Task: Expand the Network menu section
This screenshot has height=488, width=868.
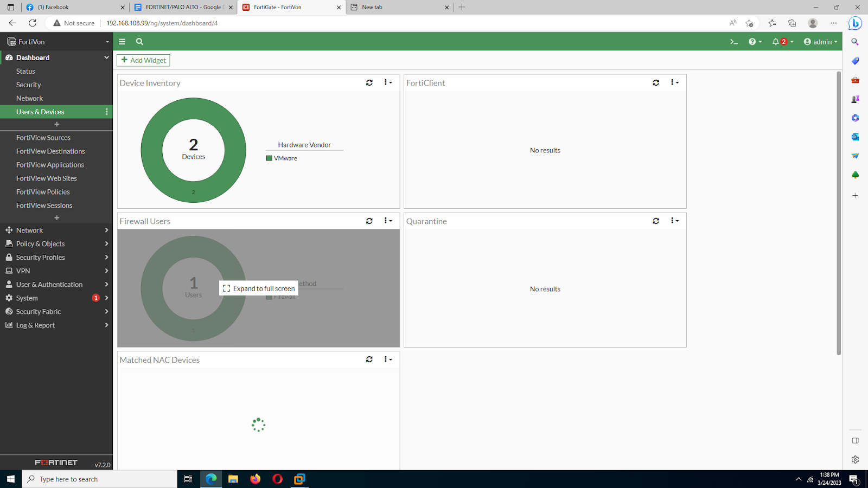Action: tap(56, 230)
